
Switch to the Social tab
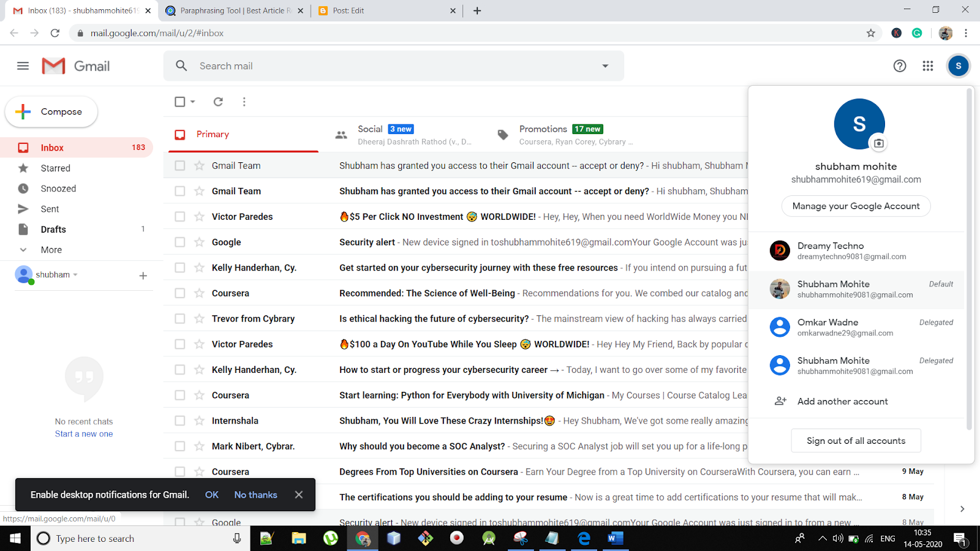405,135
